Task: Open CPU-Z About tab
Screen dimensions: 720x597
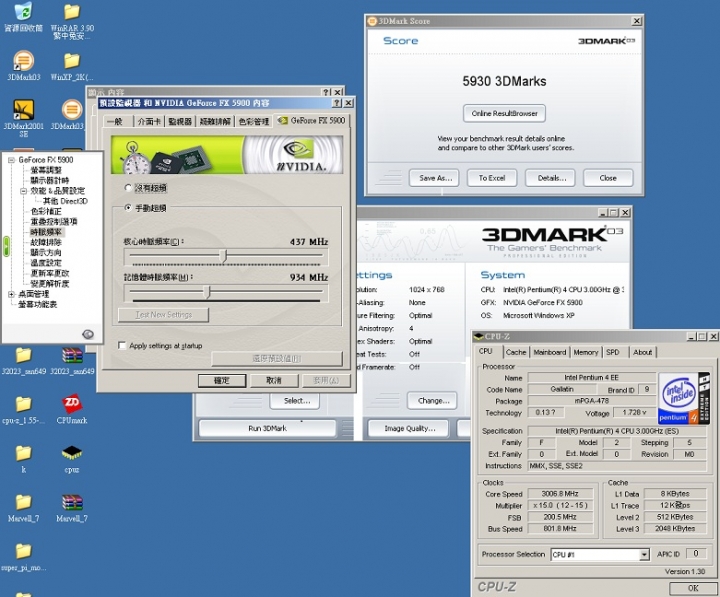Action: coord(642,352)
